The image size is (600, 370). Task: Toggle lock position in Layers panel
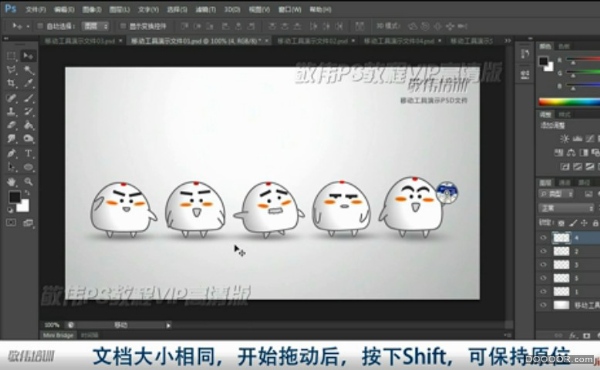584,223
